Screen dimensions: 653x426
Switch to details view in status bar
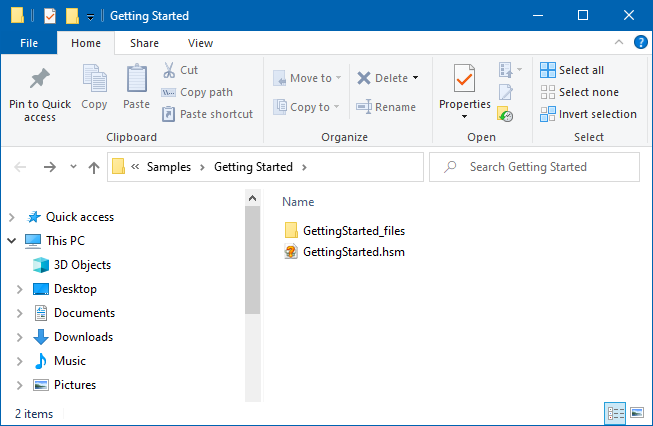point(616,412)
